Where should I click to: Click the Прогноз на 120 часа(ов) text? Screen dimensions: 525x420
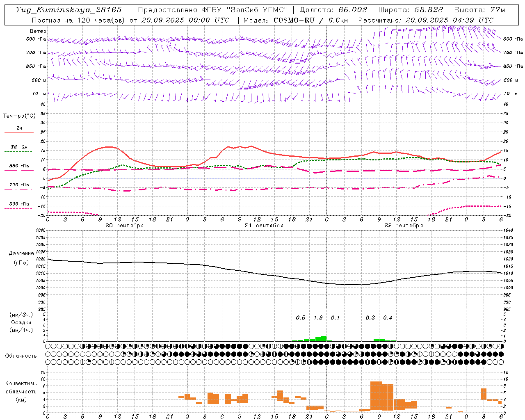click(x=79, y=20)
